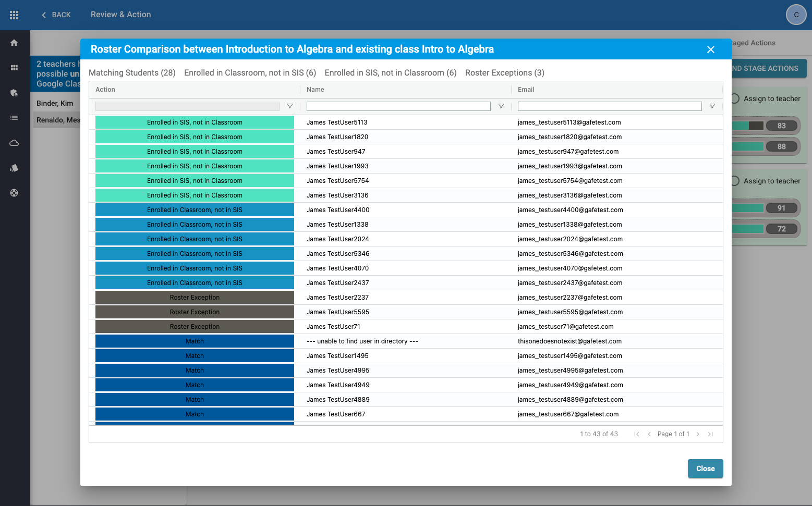Select Assign to teacher radio above score 83
This screenshot has width=812, height=506.
[735, 98]
